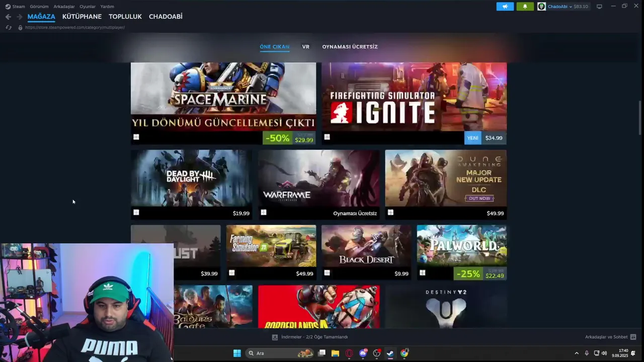The width and height of the screenshot is (644, 362).
Task: Open the Discord taskbar icon
Action: [363, 353]
